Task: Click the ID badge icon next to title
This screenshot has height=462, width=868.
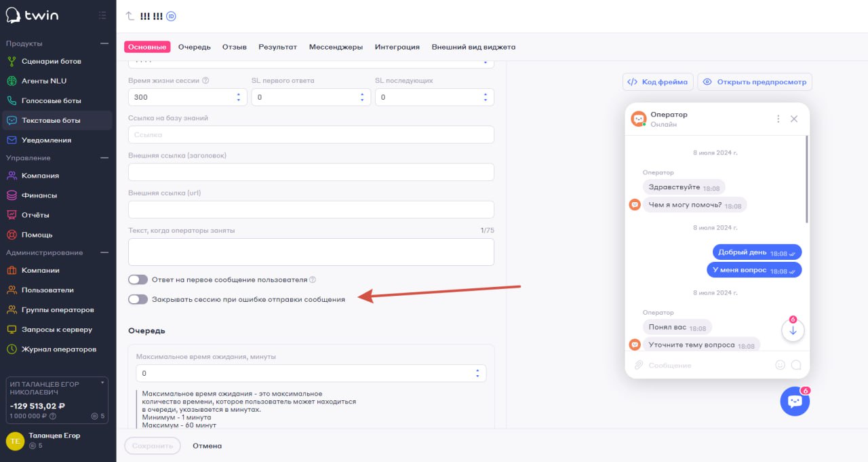Action: pyautogui.click(x=172, y=16)
